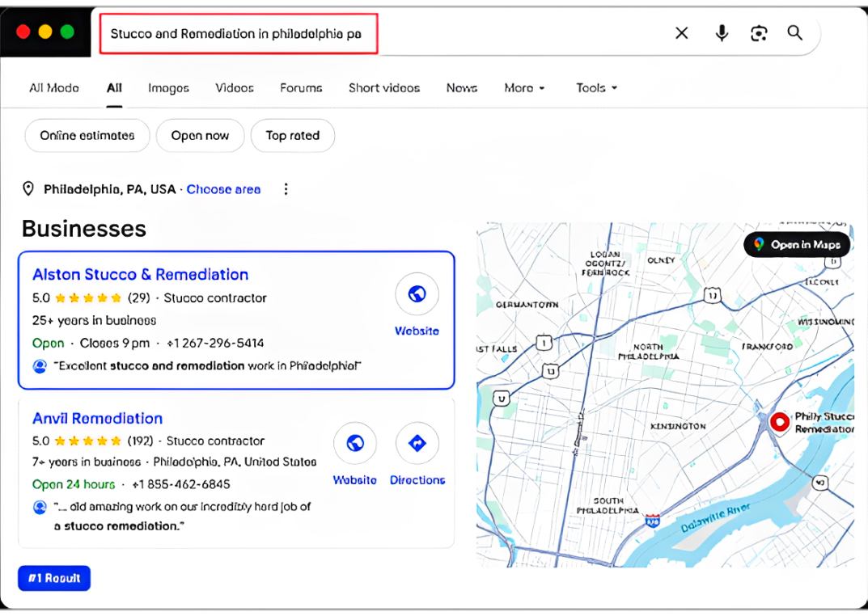Expand the Tools dropdown
The height and width of the screenshot is (616, 868).
(596, 88)
